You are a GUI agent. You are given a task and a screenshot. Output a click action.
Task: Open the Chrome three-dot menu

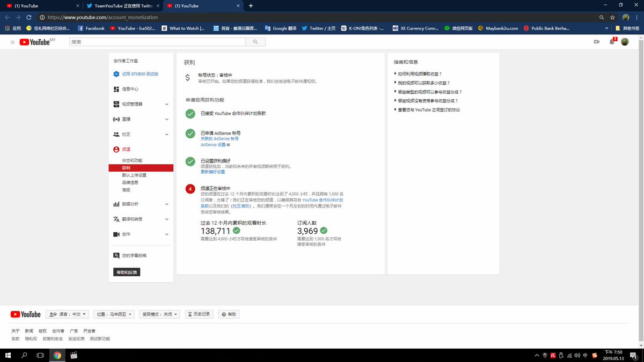(637, 17)
